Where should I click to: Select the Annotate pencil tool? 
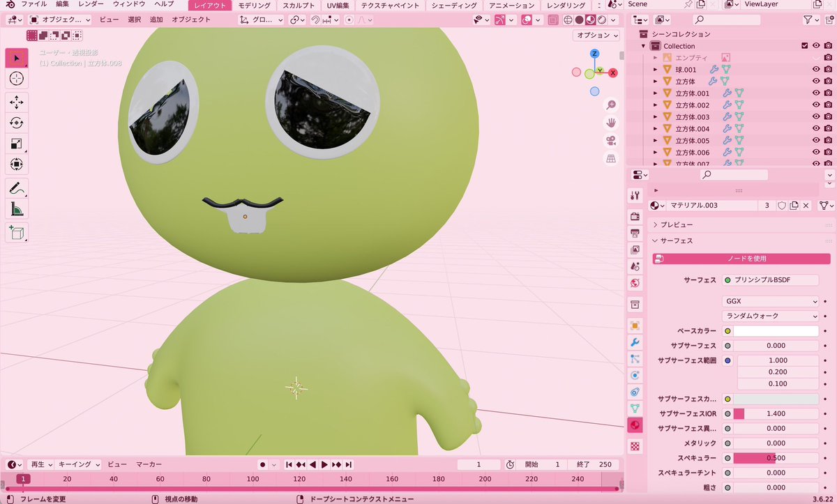click(17, 188)
